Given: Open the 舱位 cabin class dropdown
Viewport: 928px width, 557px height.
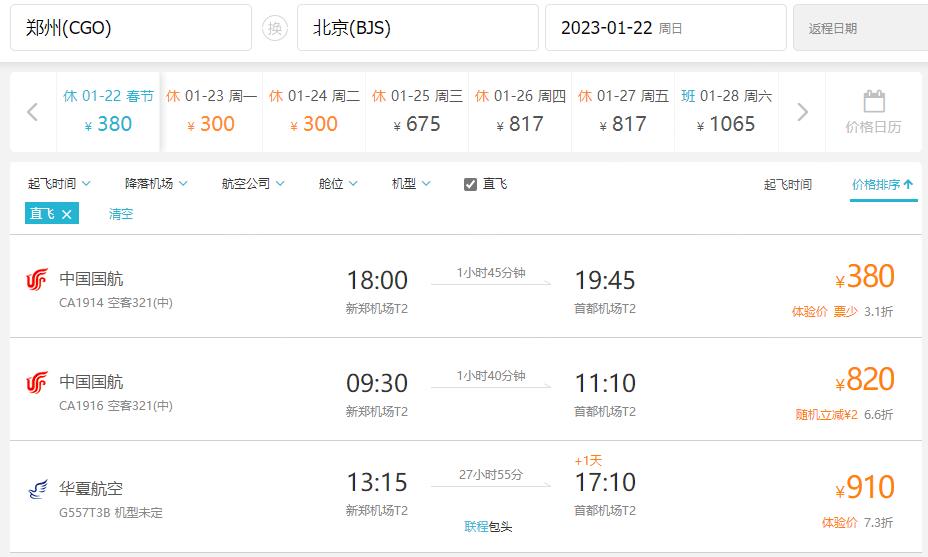Looking at the screenshot, I should click(338, 184).
